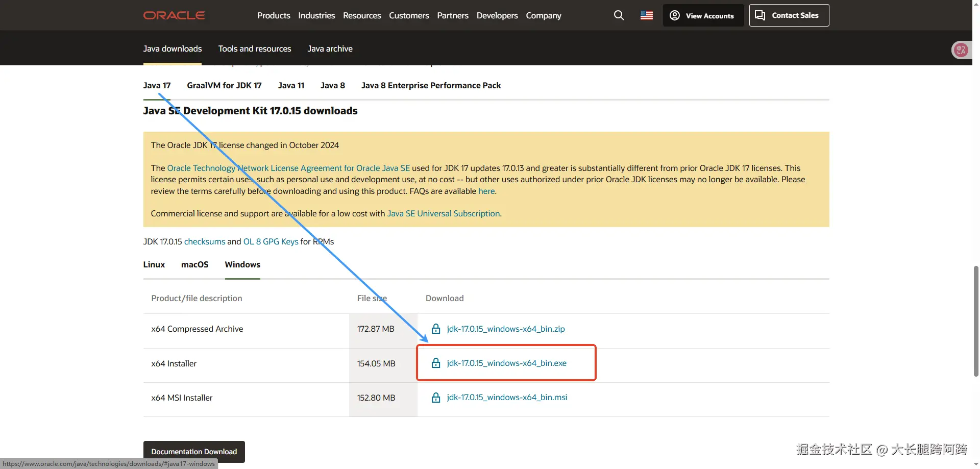
Task: Click lock icon beside jdk-17.0.15 zip download
Action: tap(436, 329)
